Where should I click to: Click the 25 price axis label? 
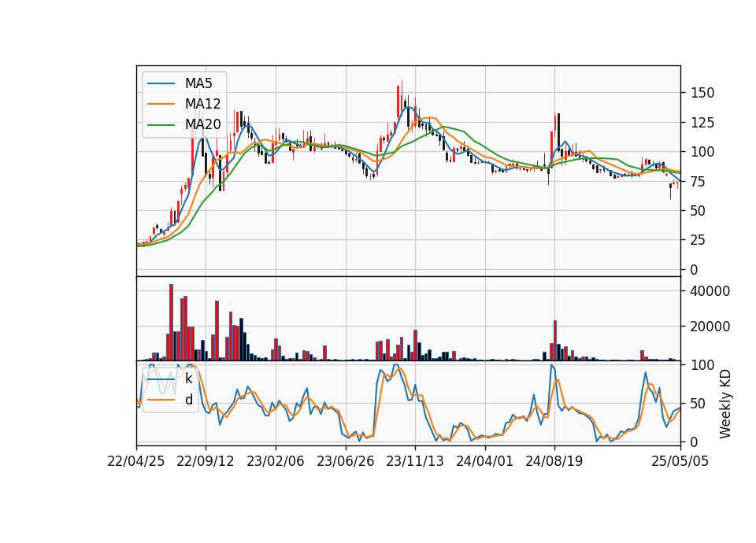pyautogui.click(x=699, y=240)
